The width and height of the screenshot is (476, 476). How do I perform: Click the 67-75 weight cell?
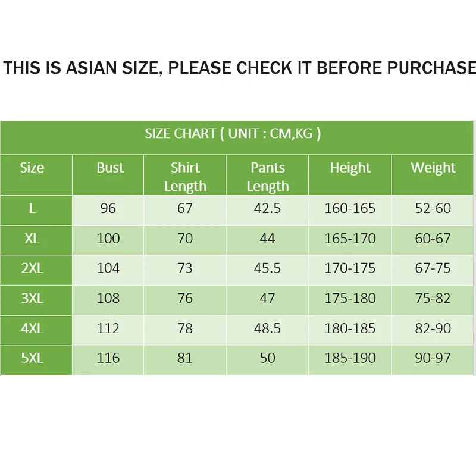click(433, 268)
